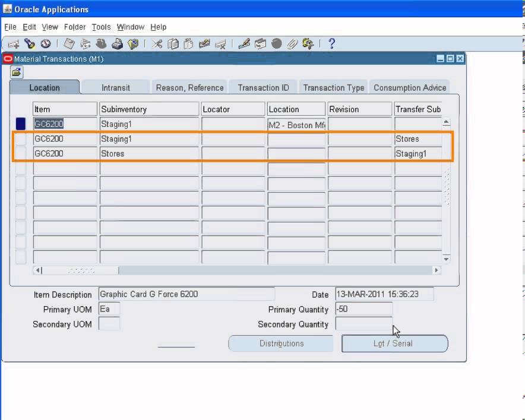
Task: Click the Find flashlight icon
Action: (30, 44)
